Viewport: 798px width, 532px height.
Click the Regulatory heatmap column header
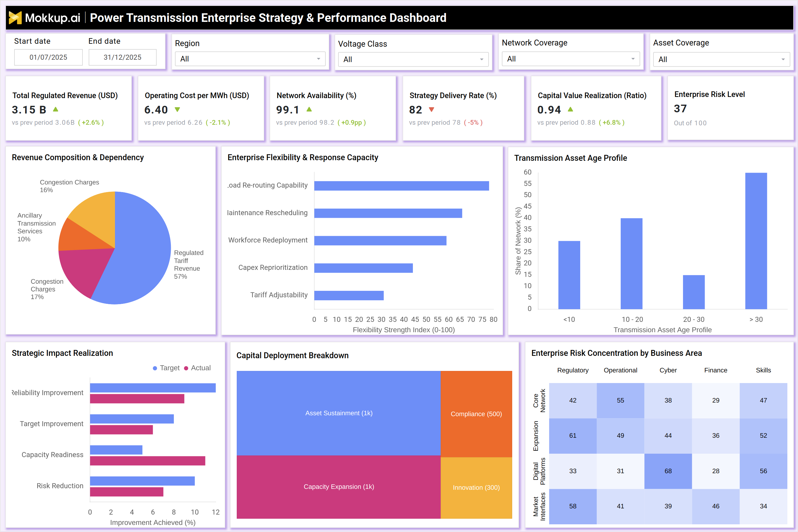tap(573, 370)
